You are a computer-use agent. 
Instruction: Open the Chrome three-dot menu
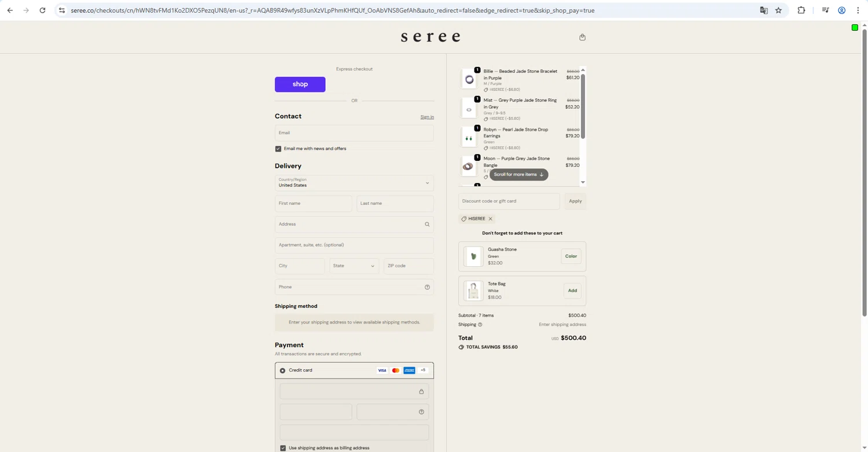pos(858,10)
